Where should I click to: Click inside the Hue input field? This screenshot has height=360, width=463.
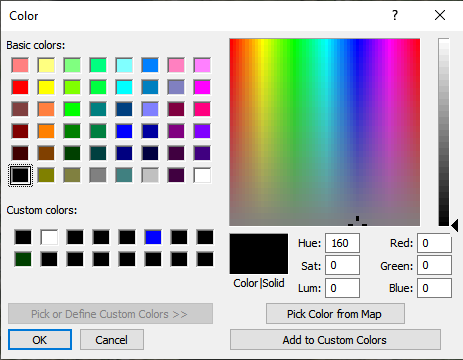point(342,243)
